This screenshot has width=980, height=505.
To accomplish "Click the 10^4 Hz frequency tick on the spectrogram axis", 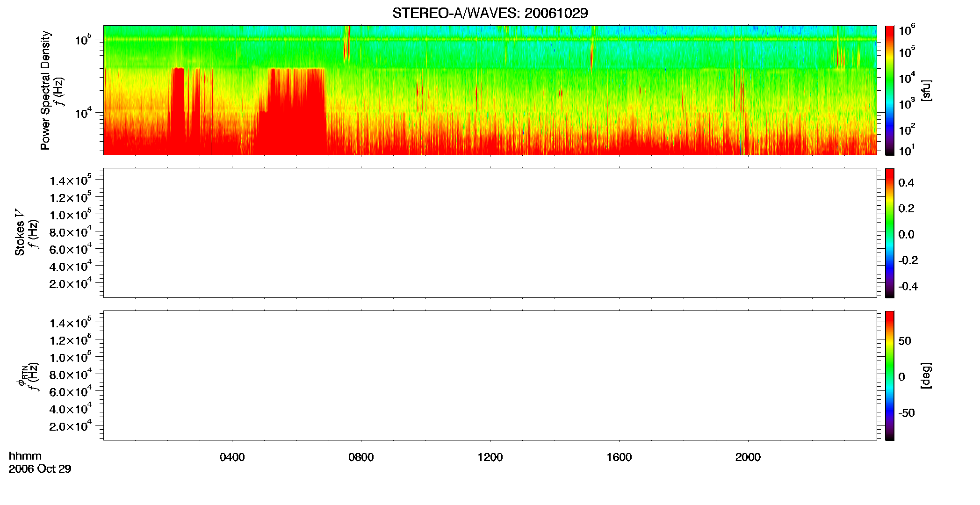I will tap(83, 113).
